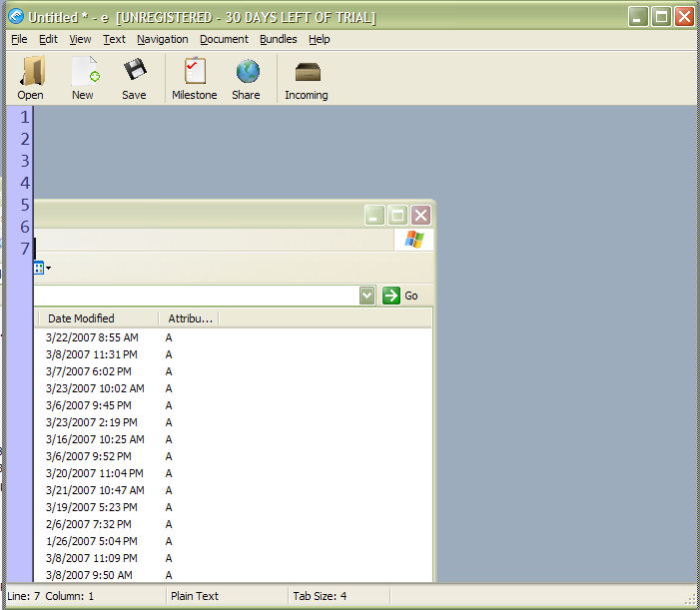
Task: Expand the address bar dropdown arrow
Action: coord(366,296)
